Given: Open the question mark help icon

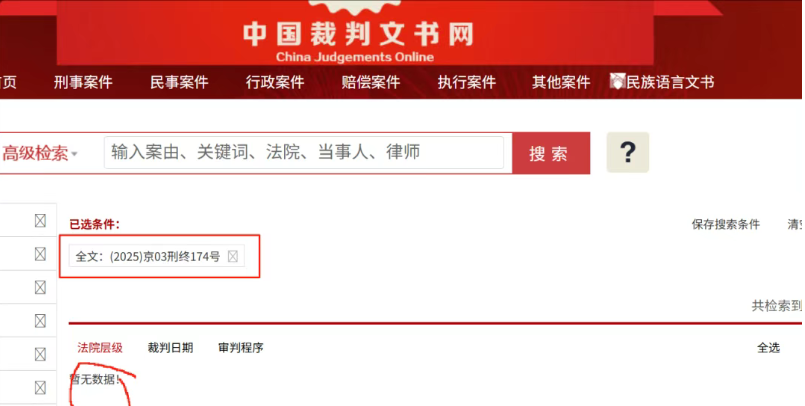Looking at the screenshot, I should pyautogui.click(x=627, y=152).
